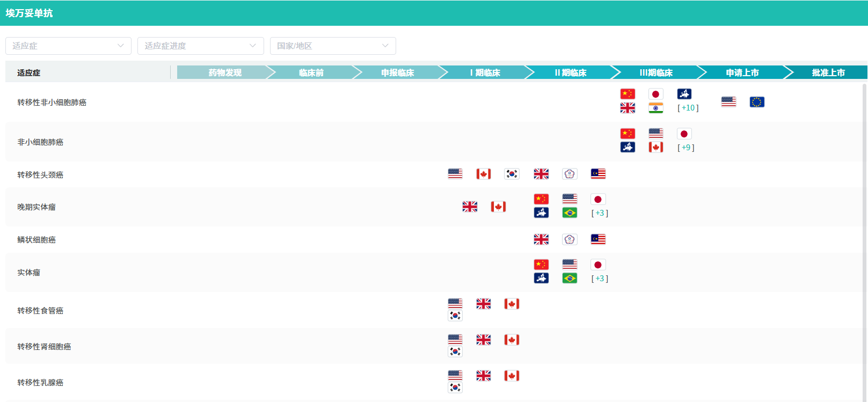Click UK flag in 晚期实体瘤 row
868x402 pixels.
click(470, 207)
